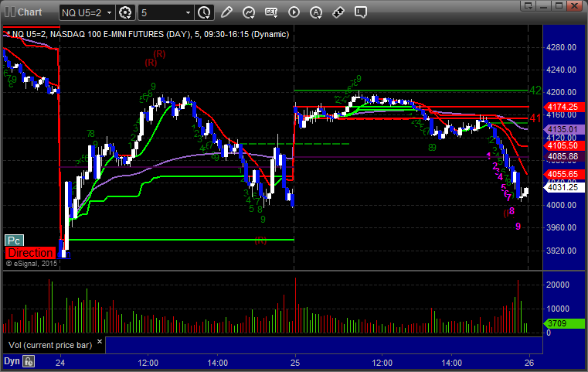This screenshot has width=588, height=372.
Task: Expand the interval 5 dropdown arrow
Action: point(189,13)
